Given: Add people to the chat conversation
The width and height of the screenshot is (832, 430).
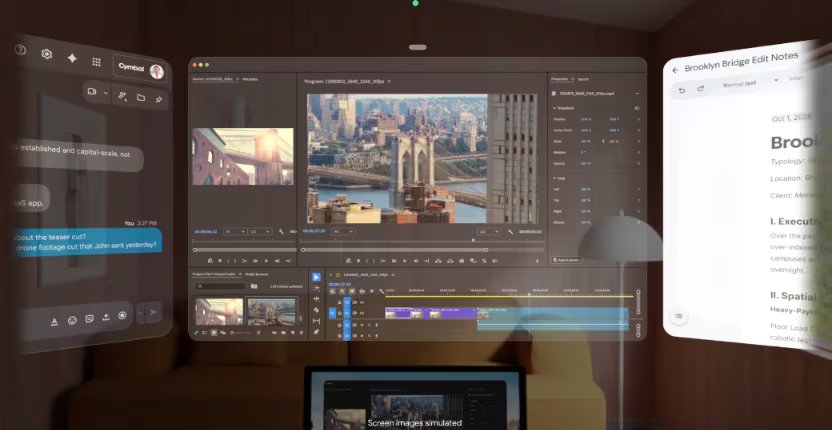Looking at the screenshot, I should point(123,96).
